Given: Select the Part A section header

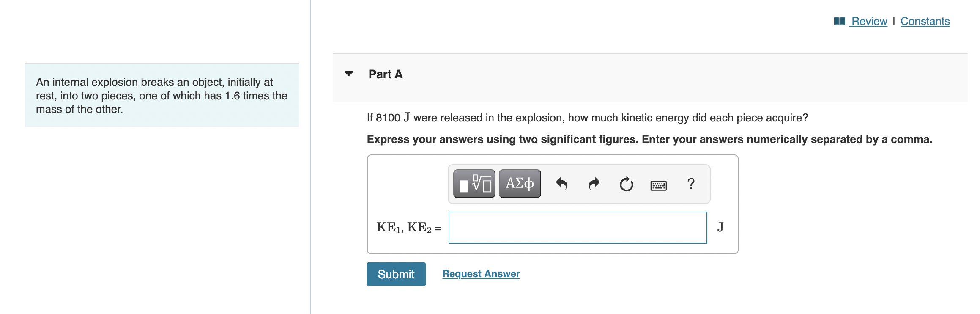Looking at the screenshot, I should [385, 74].
